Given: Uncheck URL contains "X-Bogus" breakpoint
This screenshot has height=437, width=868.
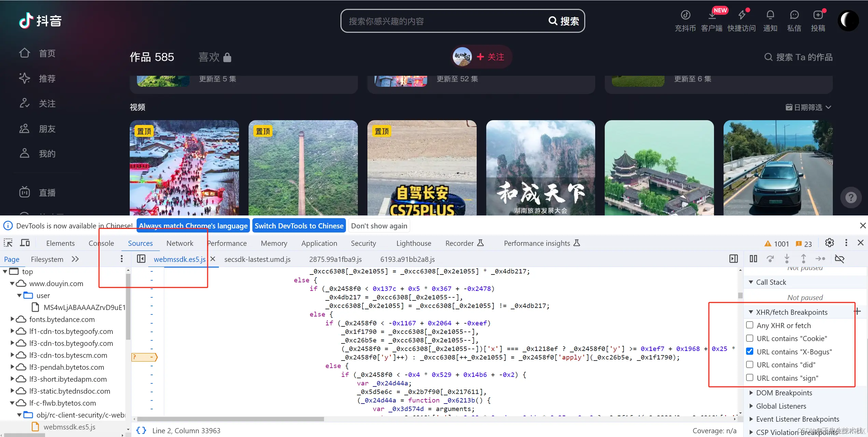Looking at the screenshot, I should (750, 351).
